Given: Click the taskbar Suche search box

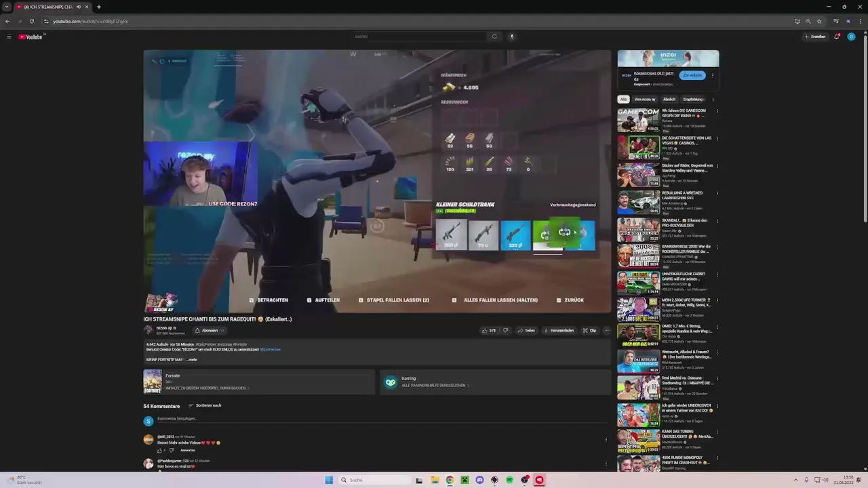Looking at the screenshot, I should [375, 480].
